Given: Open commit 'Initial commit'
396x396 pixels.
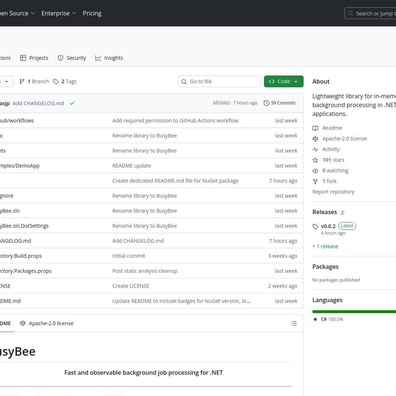Looking at the screenshot, I should pyautogui.click(x=128, y=256).
